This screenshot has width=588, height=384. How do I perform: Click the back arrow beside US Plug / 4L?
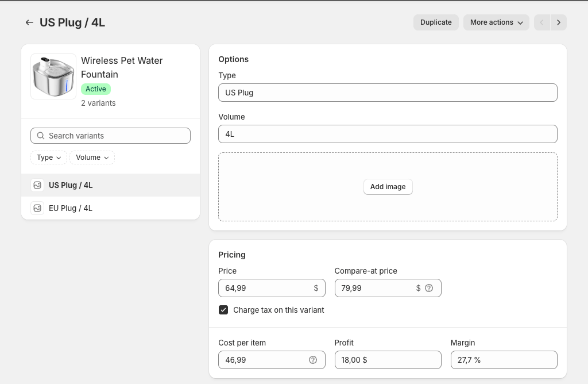[x=29, y=22]
